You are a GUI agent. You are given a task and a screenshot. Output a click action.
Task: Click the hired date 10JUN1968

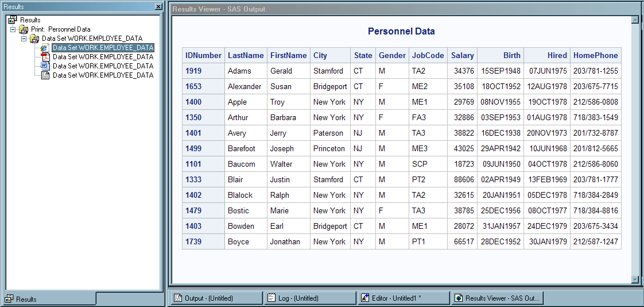(x=548, y=148)
